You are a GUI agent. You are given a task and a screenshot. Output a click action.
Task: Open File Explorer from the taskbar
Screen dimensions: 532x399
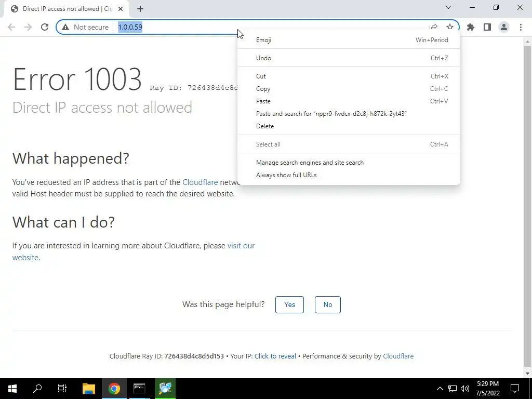pyautogui.click(x=89, y=389)
